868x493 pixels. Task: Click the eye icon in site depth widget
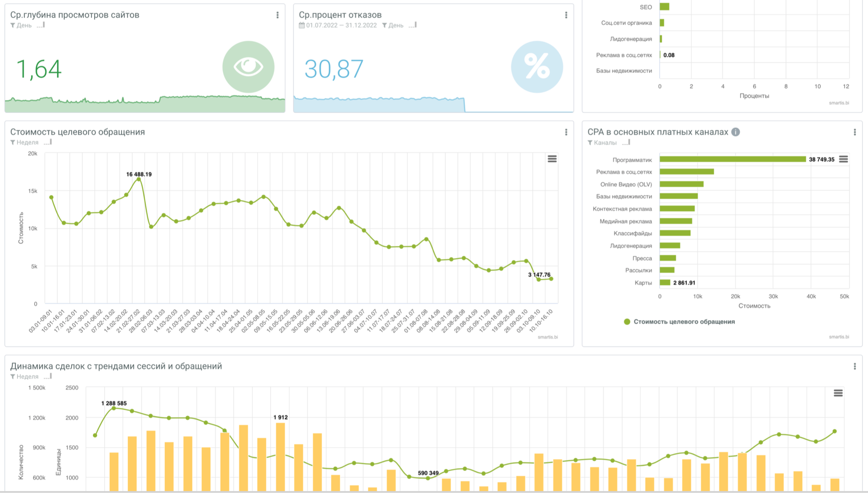(248, 67)
